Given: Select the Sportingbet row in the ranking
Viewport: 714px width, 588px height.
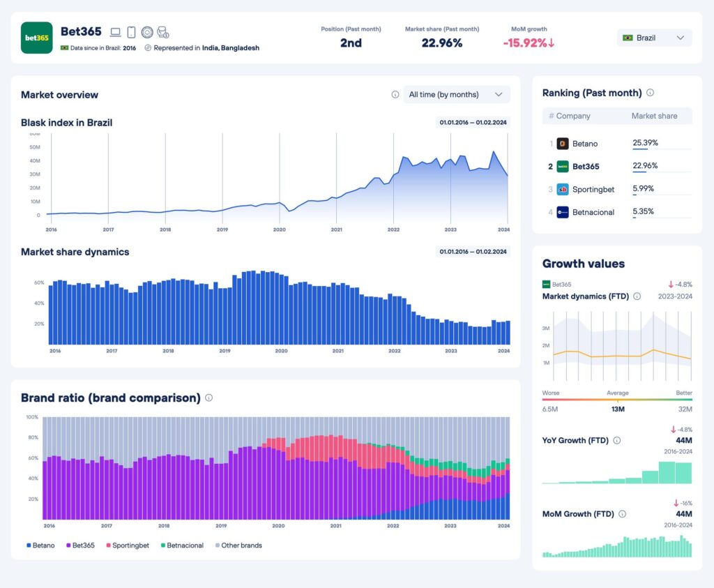Looking at the screenshot, I should pyautogui.click(x=617, y=190).
